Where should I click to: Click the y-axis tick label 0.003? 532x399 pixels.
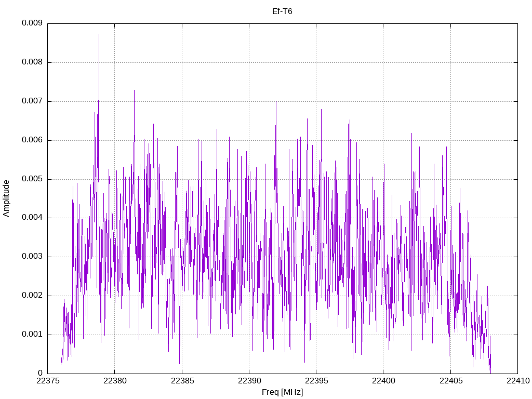point(32,257)
